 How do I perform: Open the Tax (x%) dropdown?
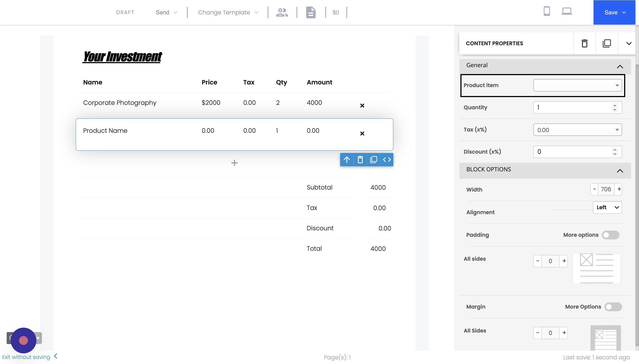(x=577, y=130)
